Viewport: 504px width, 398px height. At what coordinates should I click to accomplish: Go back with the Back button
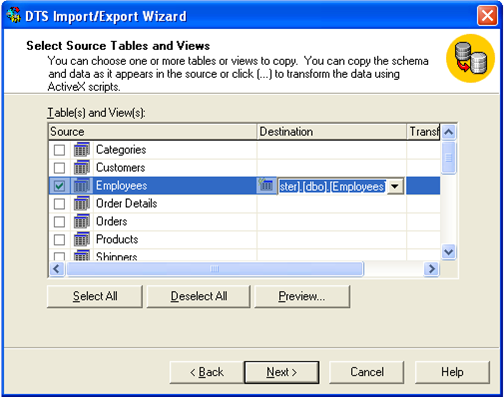click(207, 372)
